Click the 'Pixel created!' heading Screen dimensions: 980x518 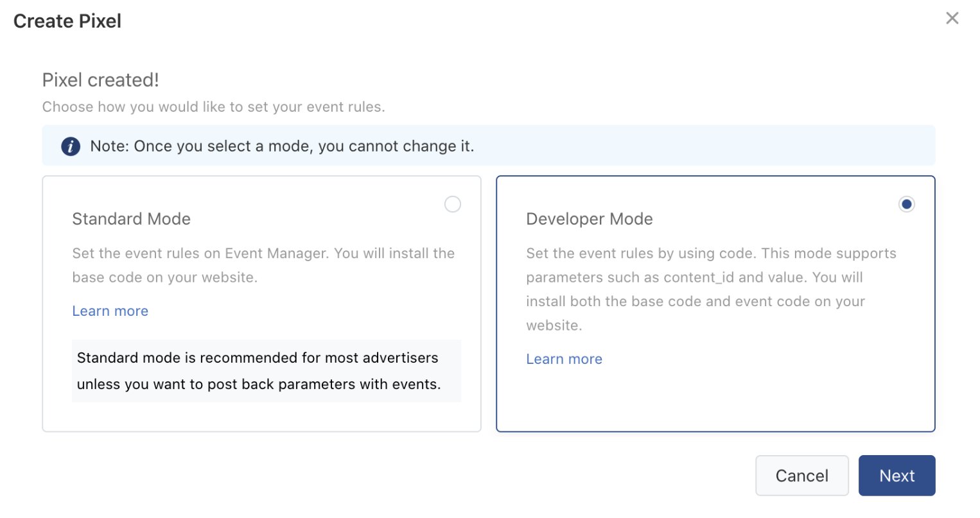100,80
